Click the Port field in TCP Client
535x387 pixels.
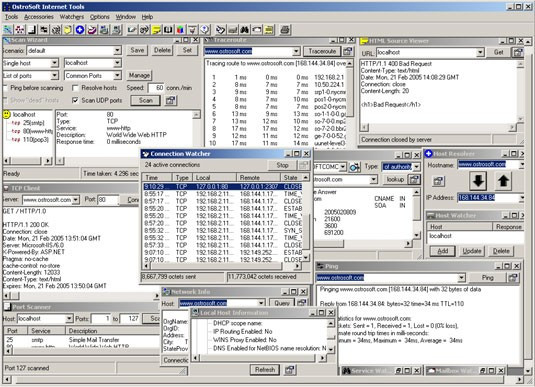(x=108, y=200)
